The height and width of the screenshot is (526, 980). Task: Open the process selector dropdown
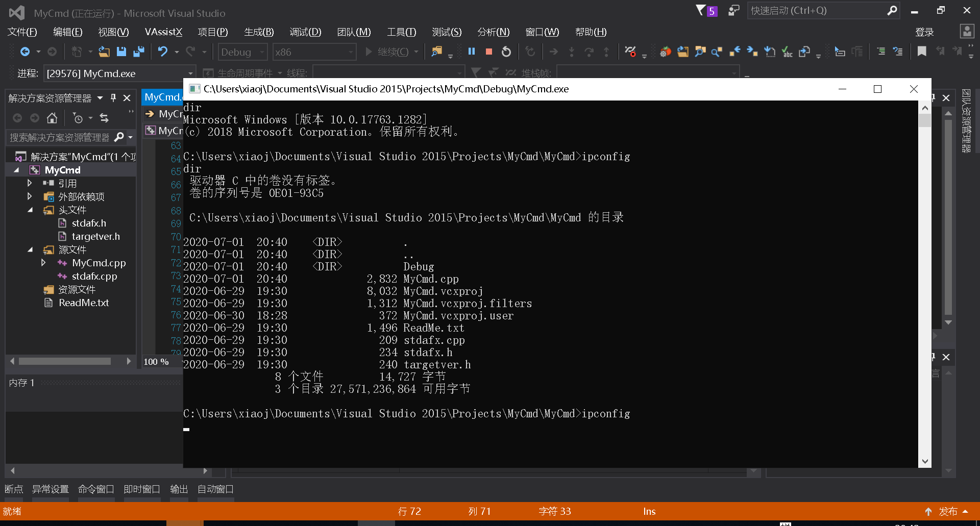coord(120,73)
